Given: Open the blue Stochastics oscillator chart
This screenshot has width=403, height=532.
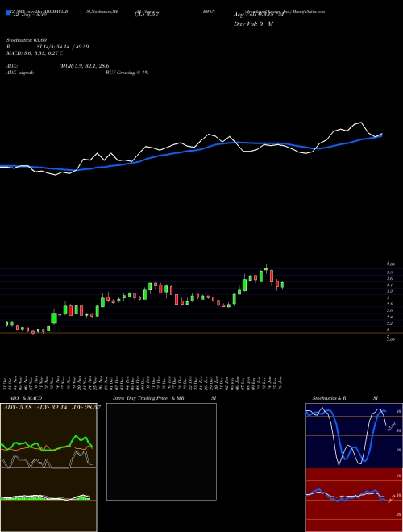Looking at the screenshot, I should pos(354,435).
